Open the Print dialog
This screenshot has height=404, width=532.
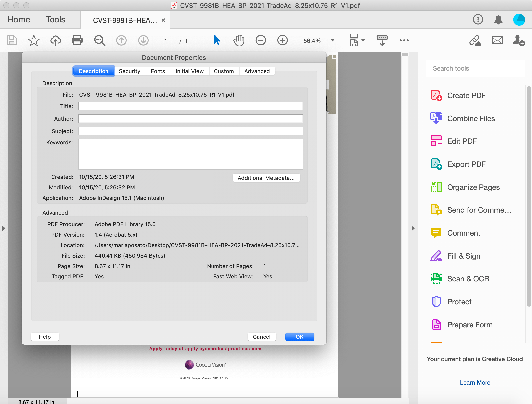click(x=77, y=40)
